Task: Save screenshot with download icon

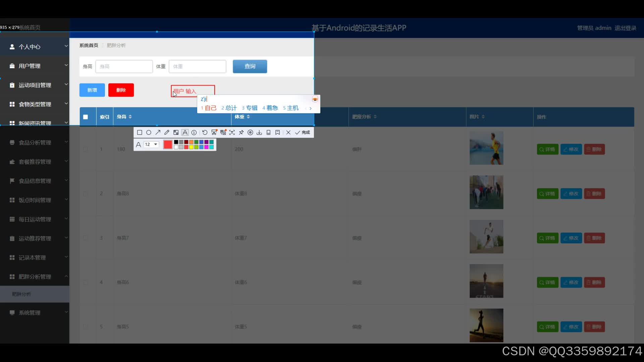Action: (x=259, y=132)
